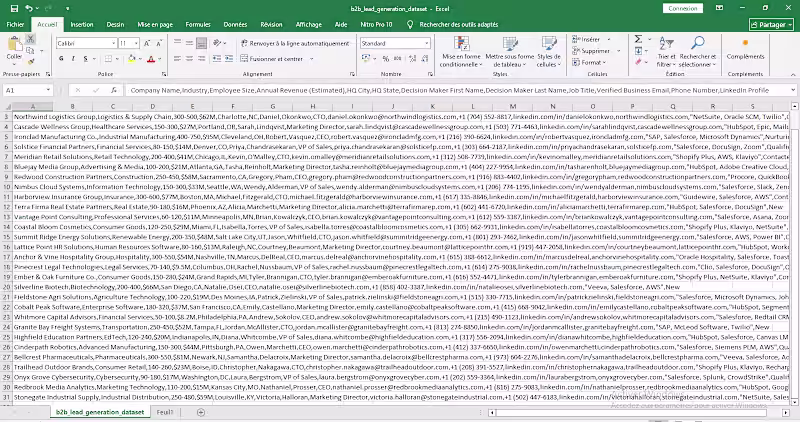This screenshot has height=422, width=800.
Task: Toggle underline (S) formatting
Action: [85, 59]
